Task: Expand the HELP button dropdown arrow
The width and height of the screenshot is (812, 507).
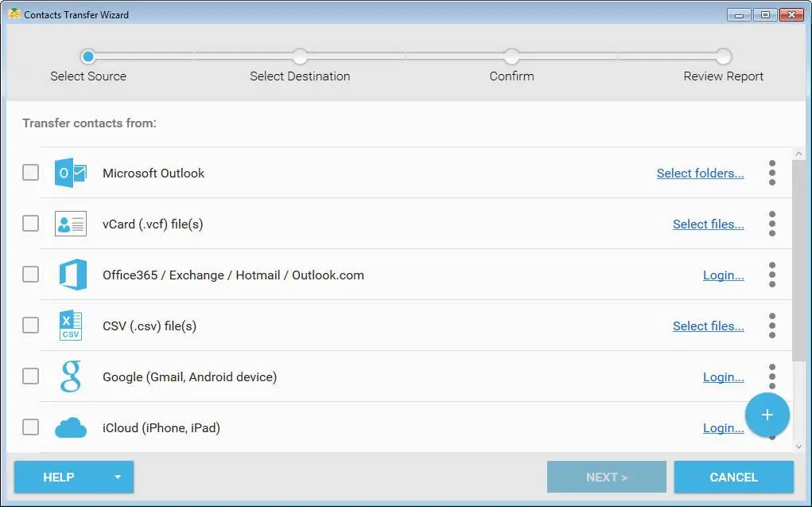Action: (118, 477)
